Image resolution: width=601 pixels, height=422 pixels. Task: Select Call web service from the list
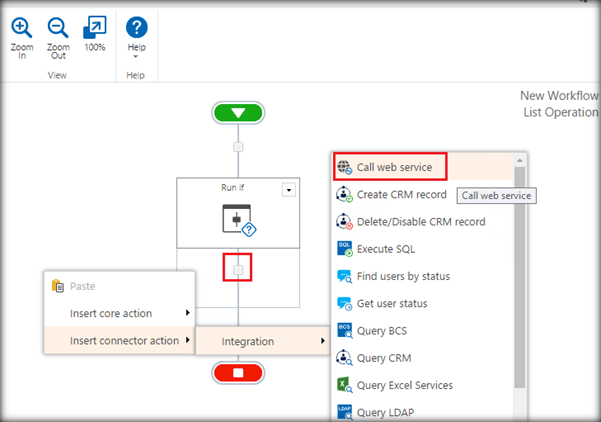[x=423, y=167]
